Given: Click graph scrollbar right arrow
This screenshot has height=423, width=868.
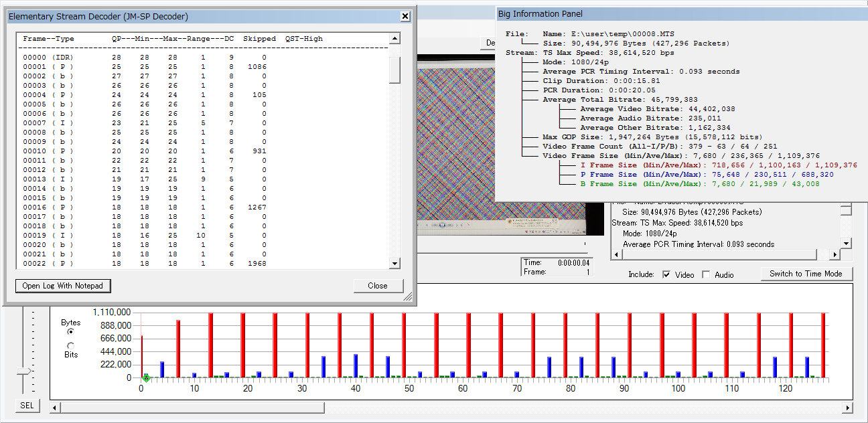Looking at the screenshot, I should pyautogui.click(x=847, y=408).
